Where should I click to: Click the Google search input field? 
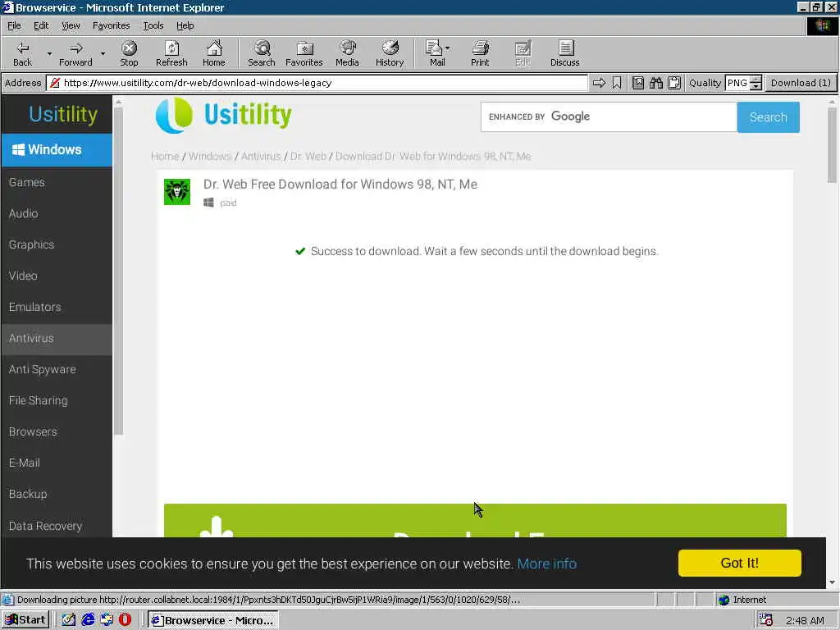click(x=609, y=116)
